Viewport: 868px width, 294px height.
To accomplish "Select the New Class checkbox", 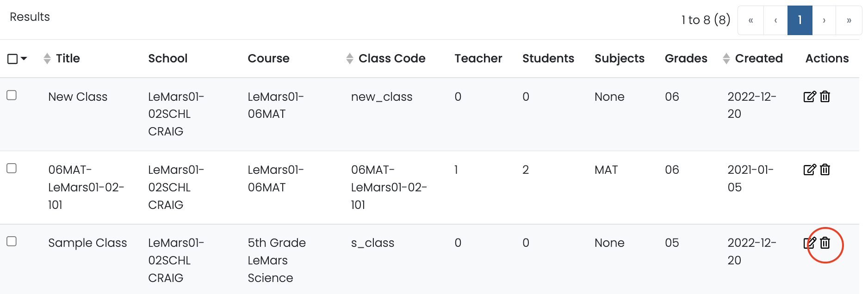I will point(12,95).
